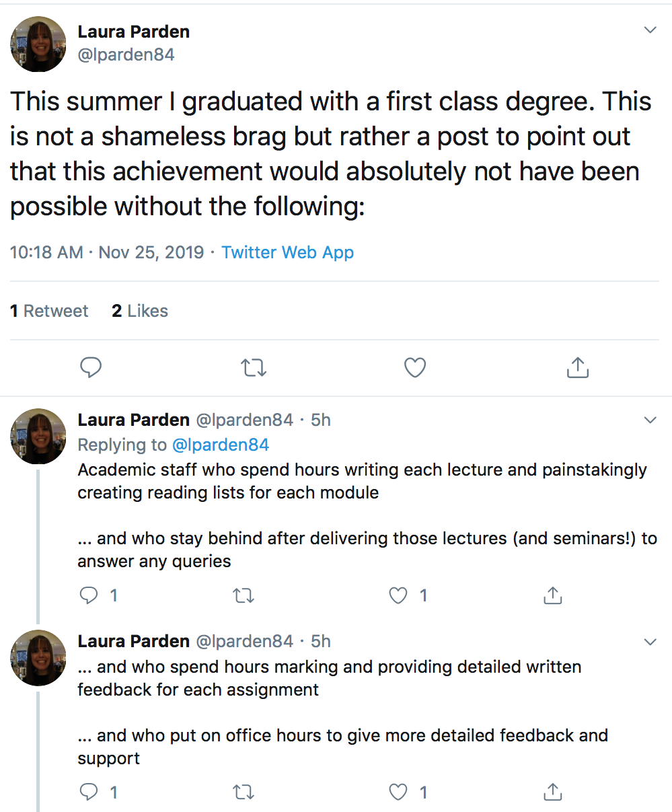Like the 'office hours' feedback tweet
The image size is (672, 812).
(x=399, y=792)
